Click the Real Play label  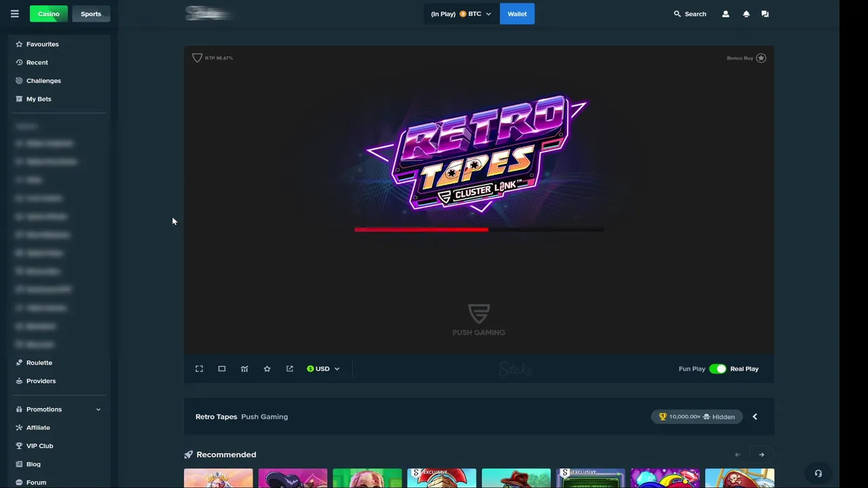tap(745, 369)
